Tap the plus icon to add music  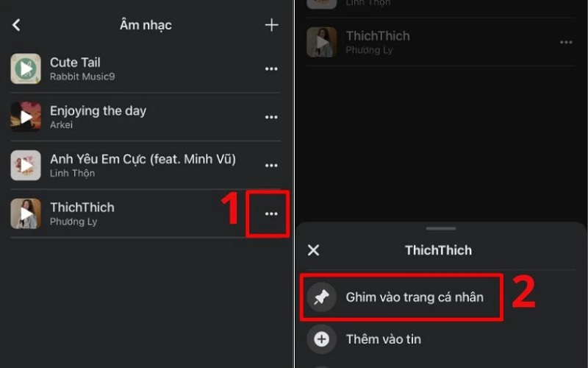271,25
